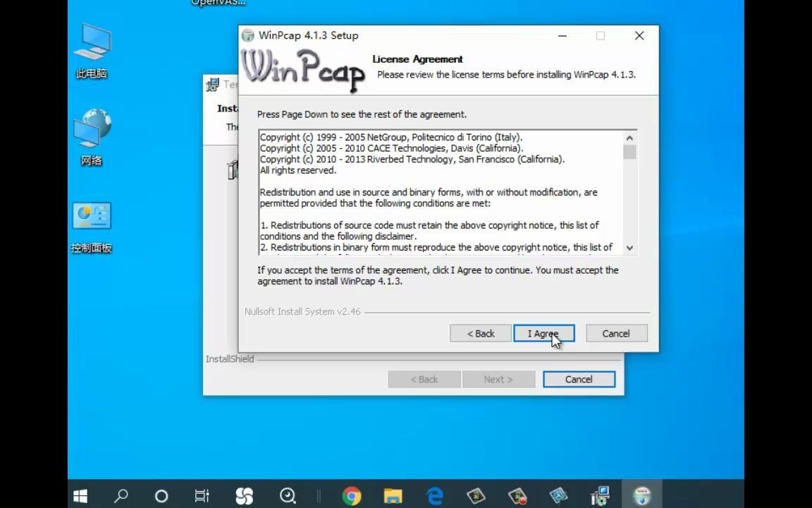The height and width of the screenshot is (508, 812).
Task: Open the Windows Start menu
Action: 80,496
